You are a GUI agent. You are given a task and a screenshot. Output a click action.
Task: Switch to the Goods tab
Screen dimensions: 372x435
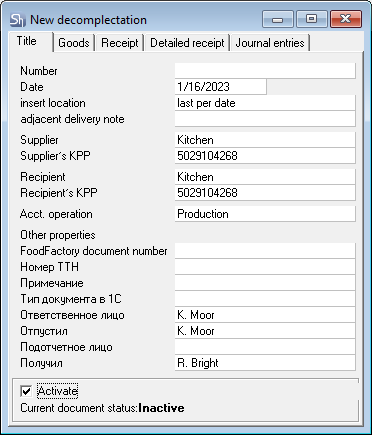coord(74,43)
